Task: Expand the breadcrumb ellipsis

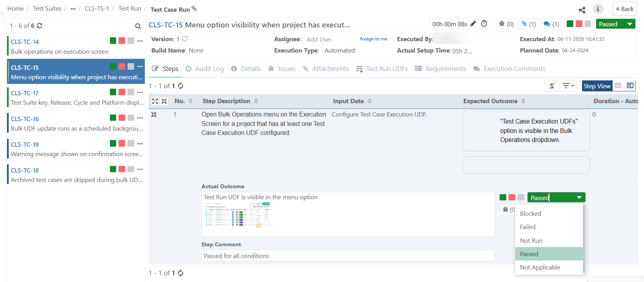Action: click(x=73, y=9)
